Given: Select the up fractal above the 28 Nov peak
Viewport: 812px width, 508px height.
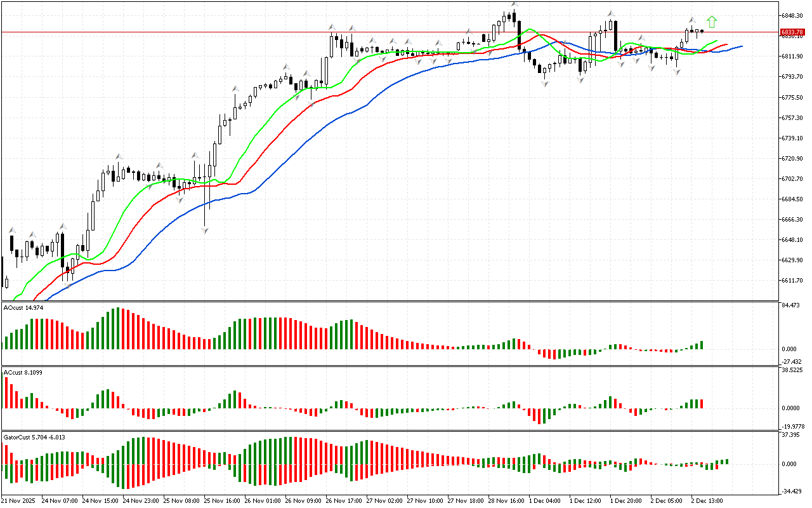Looking at the screenshot, I should (x=514, y=4).
